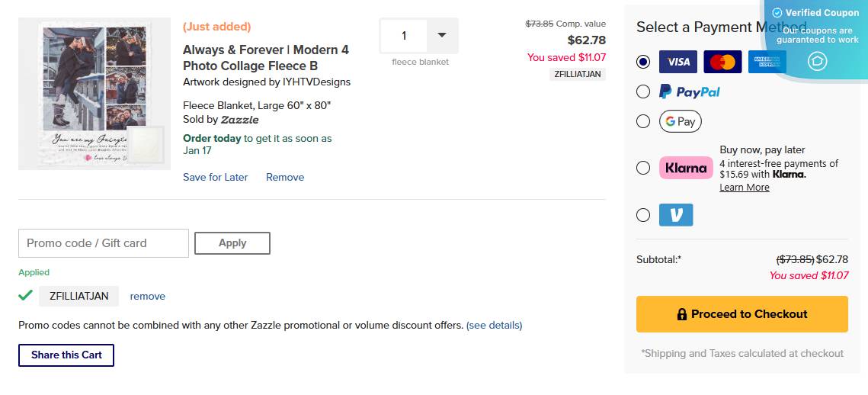Click the Promo code / Gift card field
868x395 pixels.
(104, 243)
